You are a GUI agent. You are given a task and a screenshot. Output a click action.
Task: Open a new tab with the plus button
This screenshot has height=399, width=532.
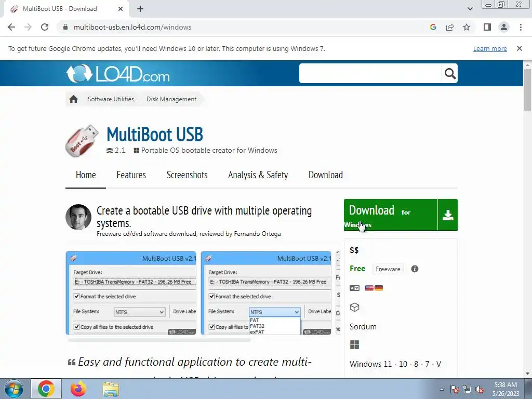[140, 9]
